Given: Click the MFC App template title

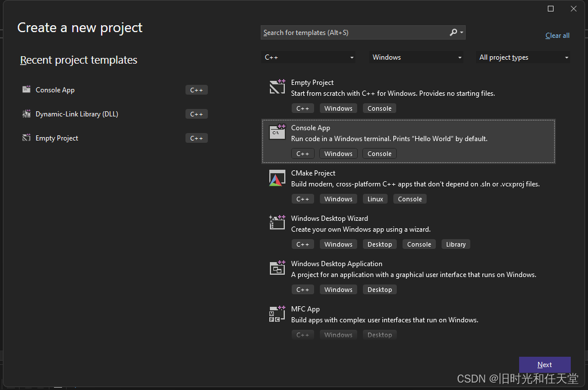Looking at the screenshot, I should point(305,309).
